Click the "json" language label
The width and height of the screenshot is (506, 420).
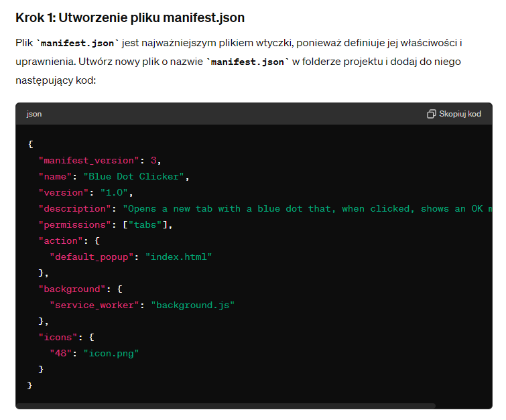pyautogui.click(x=34, y=114)
